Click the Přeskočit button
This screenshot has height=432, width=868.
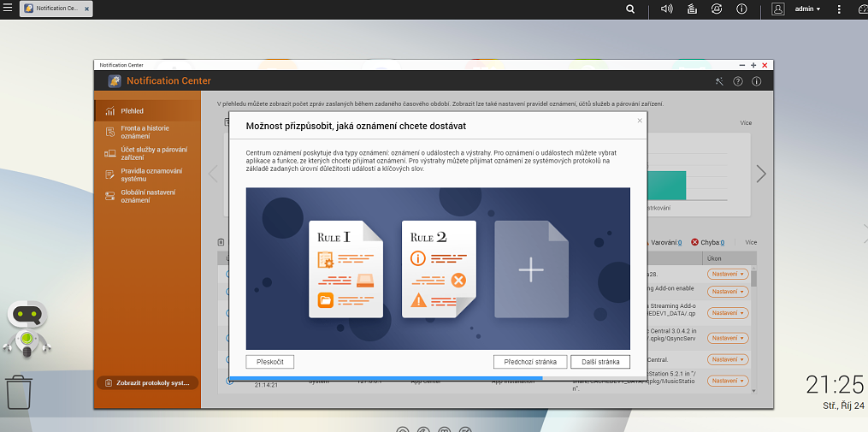coord(270,362)
